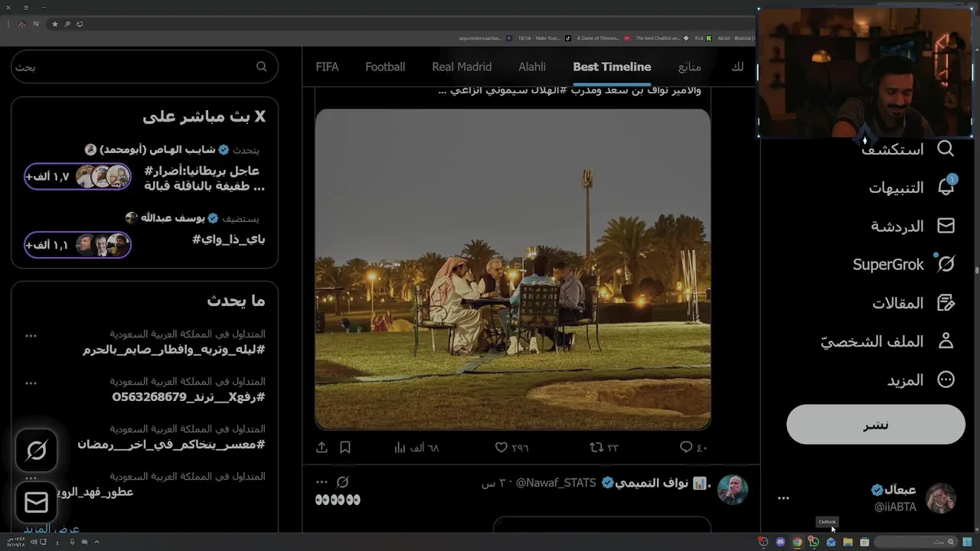Open Nawaf_STATS profile avatar
980x551 pixels.
[733, 490]
